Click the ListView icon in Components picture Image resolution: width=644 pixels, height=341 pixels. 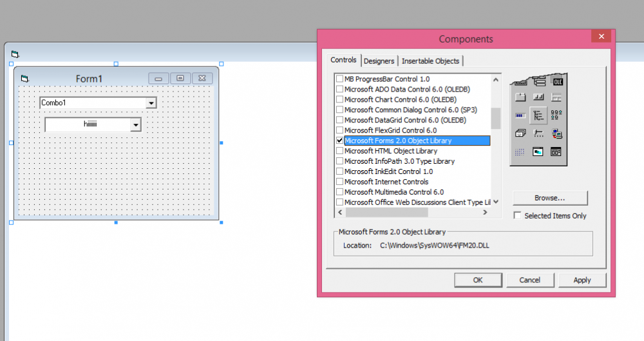point(556,115)
